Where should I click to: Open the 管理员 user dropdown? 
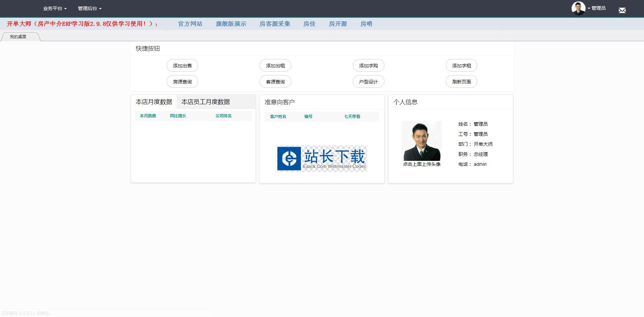pyautogui.click(x=598, y=8)
